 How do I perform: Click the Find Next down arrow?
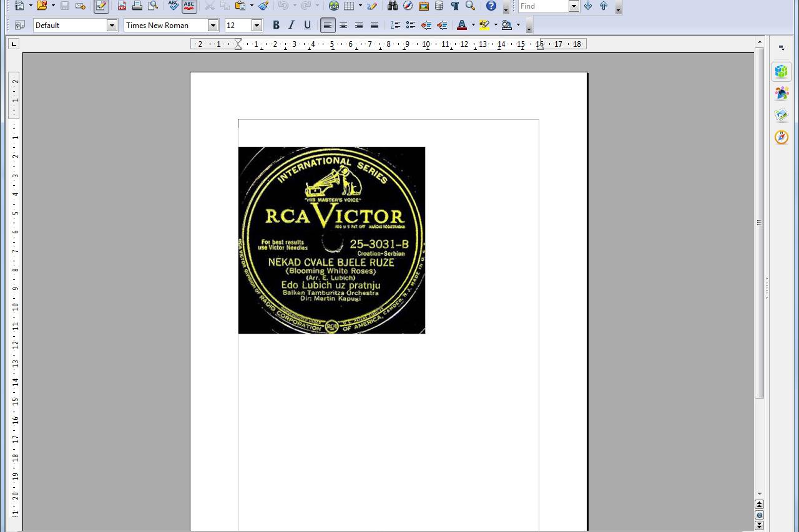(588, 6)
